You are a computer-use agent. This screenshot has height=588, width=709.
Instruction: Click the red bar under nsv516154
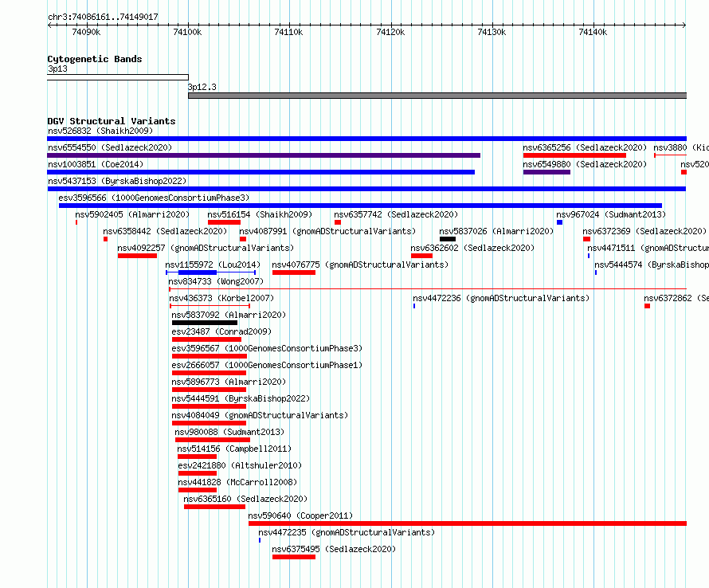tap(225, 222)
